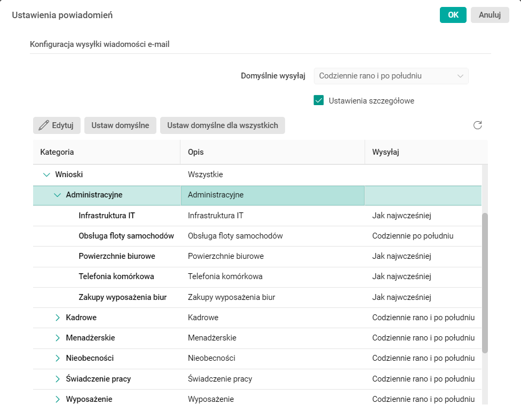
Task: Open the Domyślnie wysyłaj dropdown
Action: pos(391,76)
